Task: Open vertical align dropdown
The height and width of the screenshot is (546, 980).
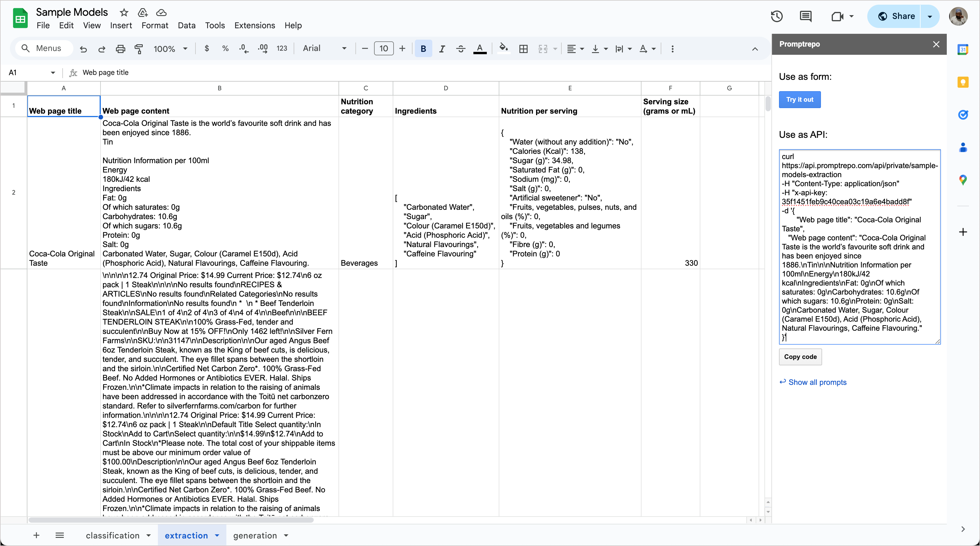Action: (x=600, y=49)
